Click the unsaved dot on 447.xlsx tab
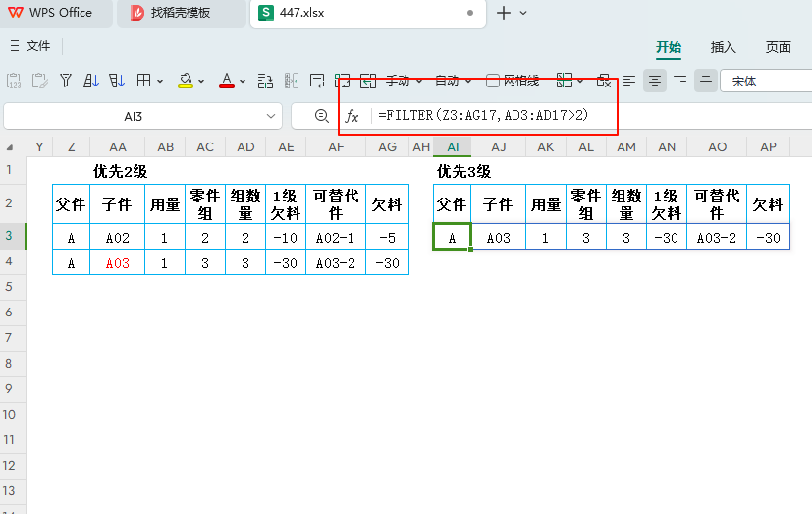Image resolution: width=812 pixels, height=514 pixels. [470, 13]
